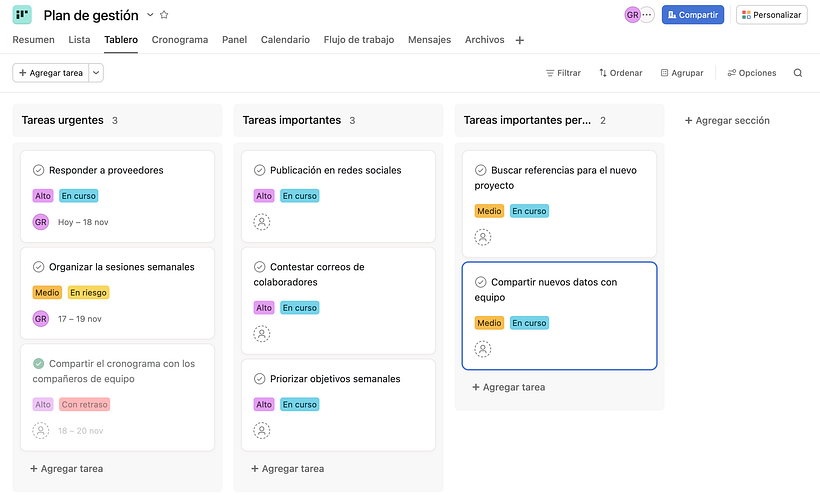
Task: Click En curso tag on Contestar correos
Action: click(300, 308)
